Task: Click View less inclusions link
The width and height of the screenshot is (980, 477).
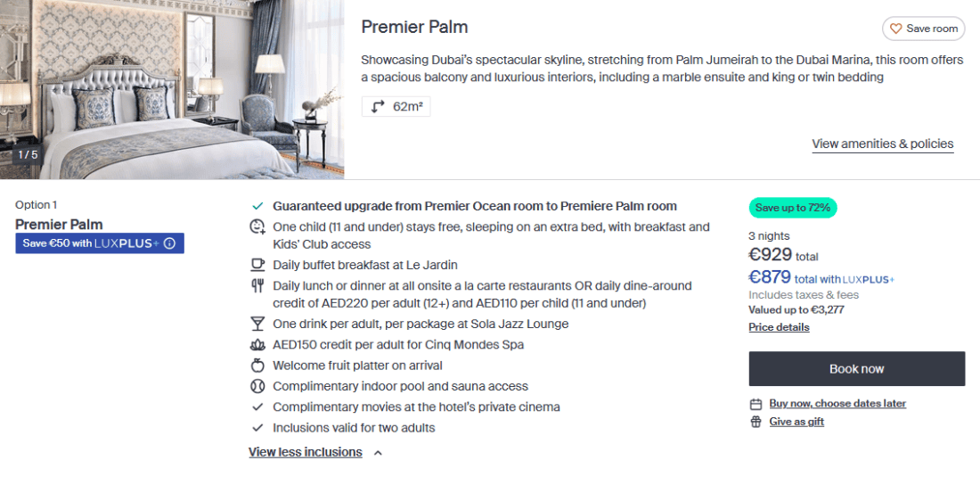Action: pyautogui.click(x=306, y=452)
